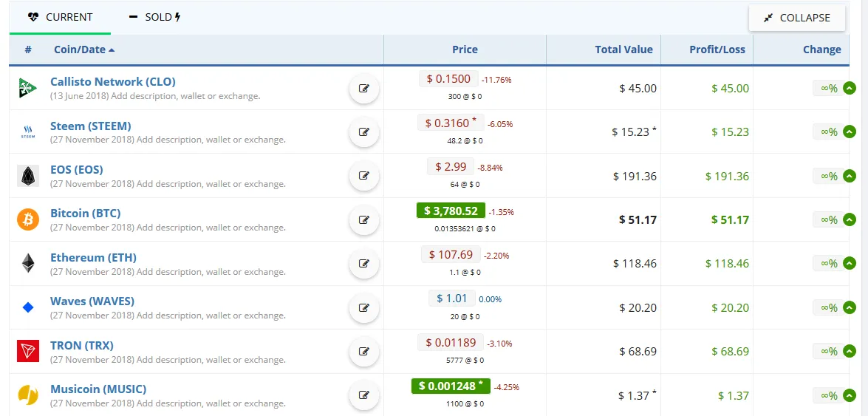Click the EOS coin logo
Screen dimensions: 868x416
click(27, 176)
